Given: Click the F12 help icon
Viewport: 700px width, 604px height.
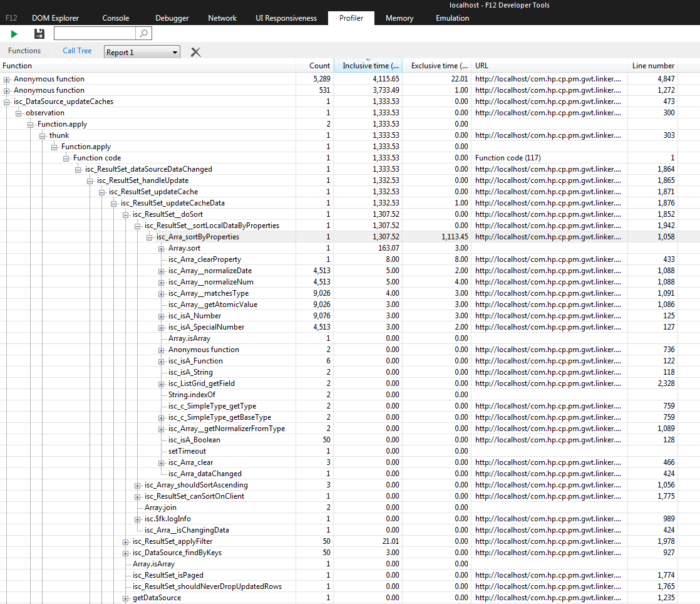Looking at the screenshot, I should pyautogui.click(x=11, y=18).
